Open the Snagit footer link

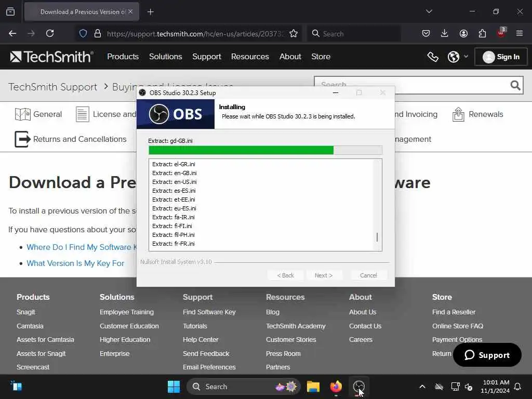coord(26,312)
